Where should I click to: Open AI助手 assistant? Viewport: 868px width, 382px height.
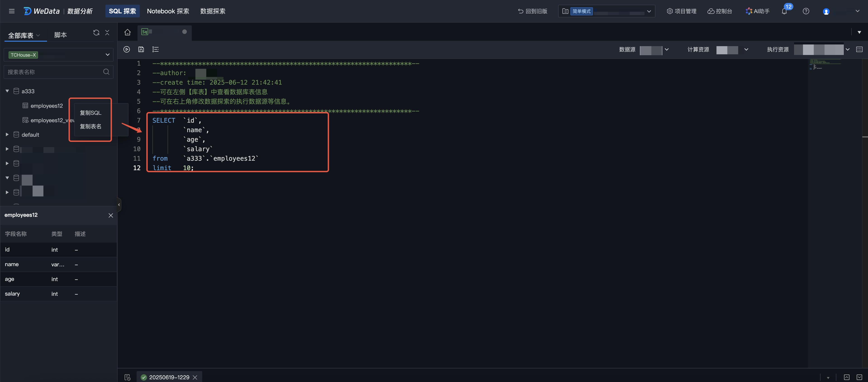click(x=757, y=11)
